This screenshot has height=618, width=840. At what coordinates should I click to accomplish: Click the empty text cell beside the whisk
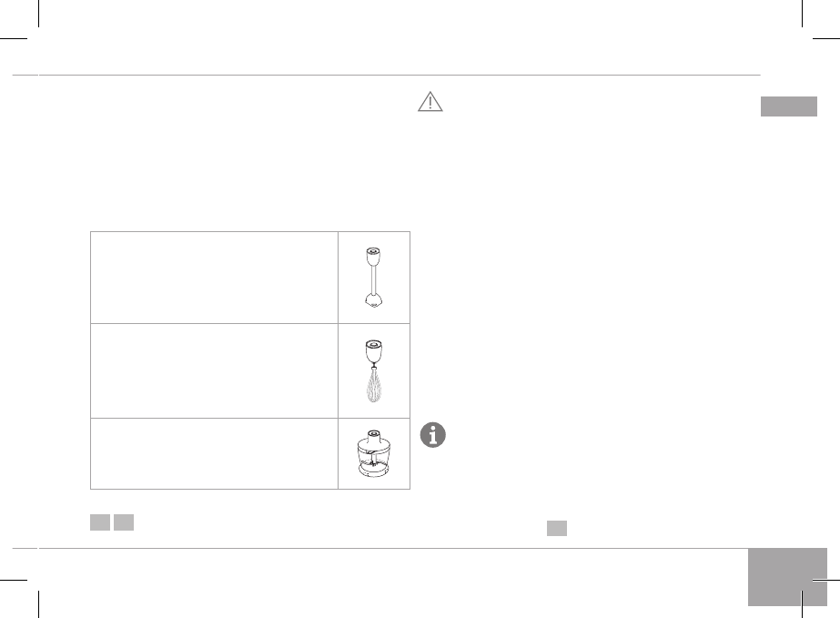pos(214,370)
